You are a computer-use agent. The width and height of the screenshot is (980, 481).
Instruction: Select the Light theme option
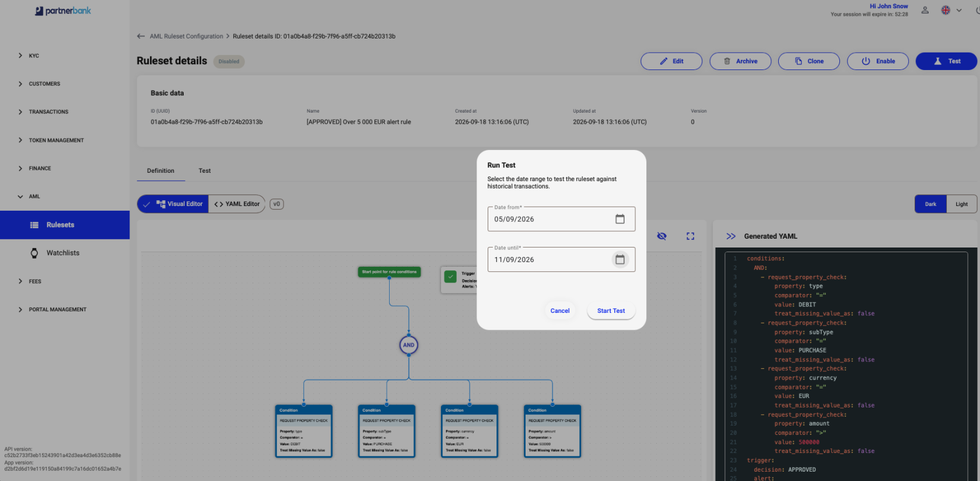(x=961, y=204)
